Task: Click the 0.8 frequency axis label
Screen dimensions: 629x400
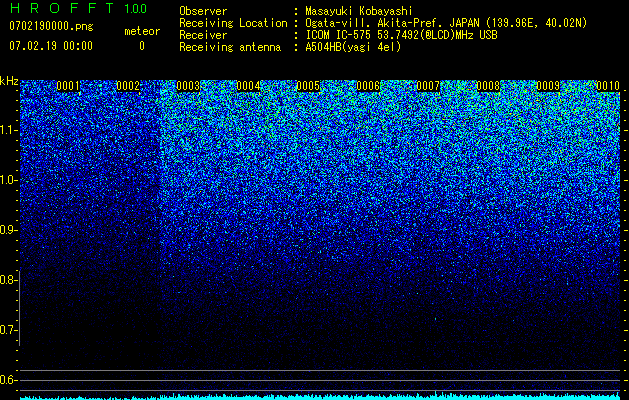Action: pyautogui.click(x=7, y=280)
